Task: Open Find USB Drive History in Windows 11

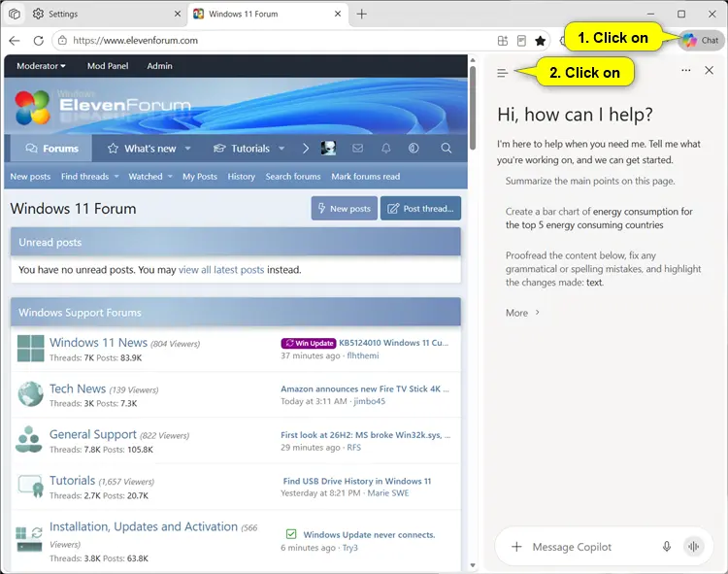Action: pos(356,481)
